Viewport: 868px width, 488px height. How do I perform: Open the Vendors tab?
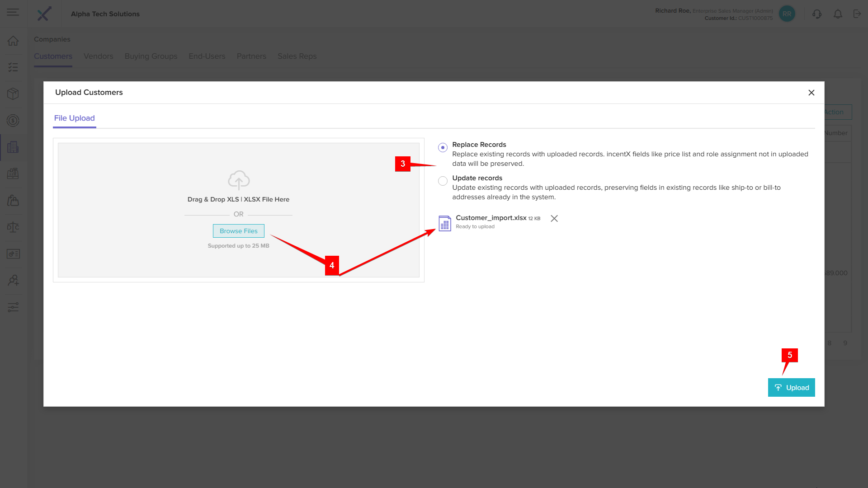[98, 56]
